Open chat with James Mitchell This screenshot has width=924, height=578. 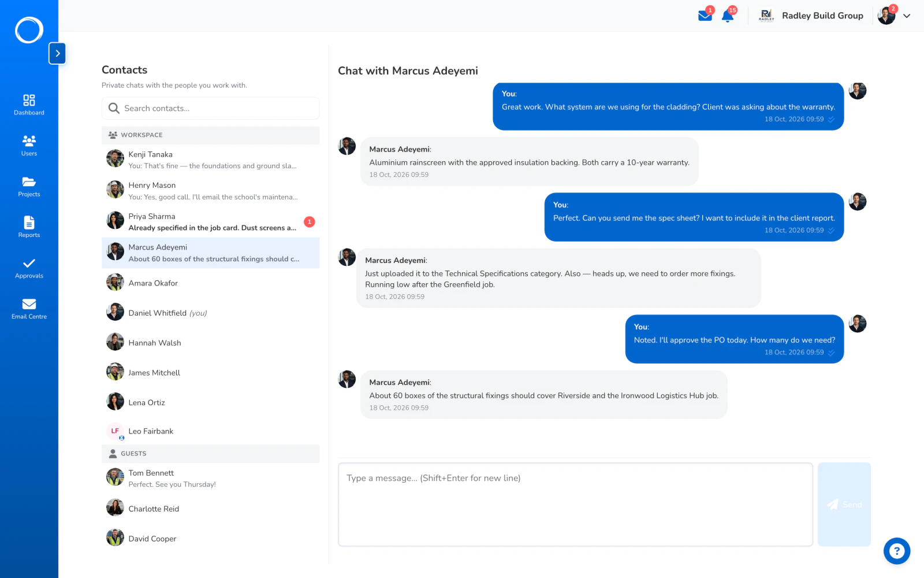click(210, 373)
